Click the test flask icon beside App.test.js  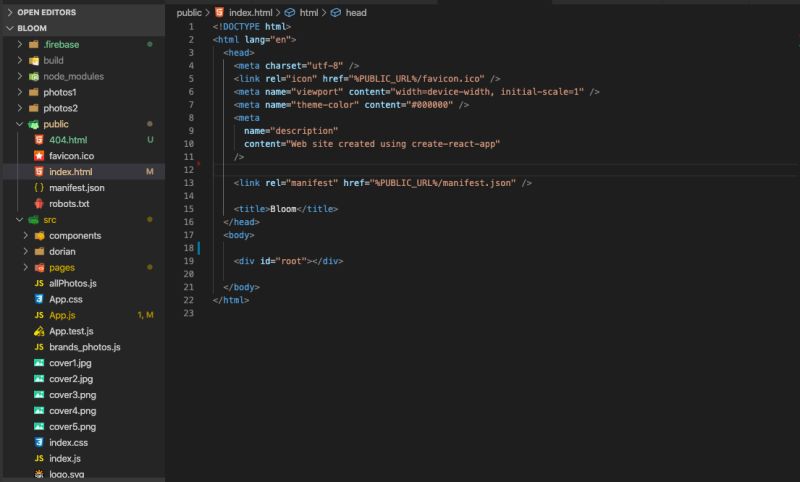(39, 331)
